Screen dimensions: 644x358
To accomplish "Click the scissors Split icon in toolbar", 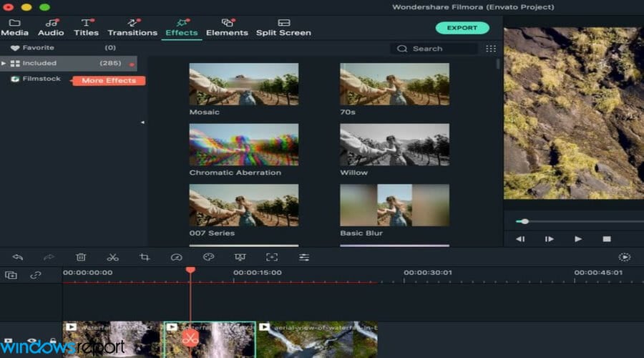I will [x=112, y=257].
